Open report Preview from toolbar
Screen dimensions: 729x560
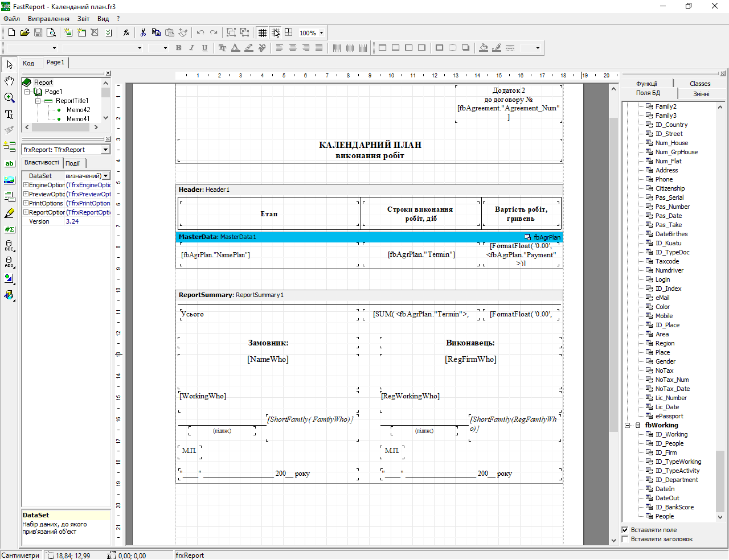(51, 32)
